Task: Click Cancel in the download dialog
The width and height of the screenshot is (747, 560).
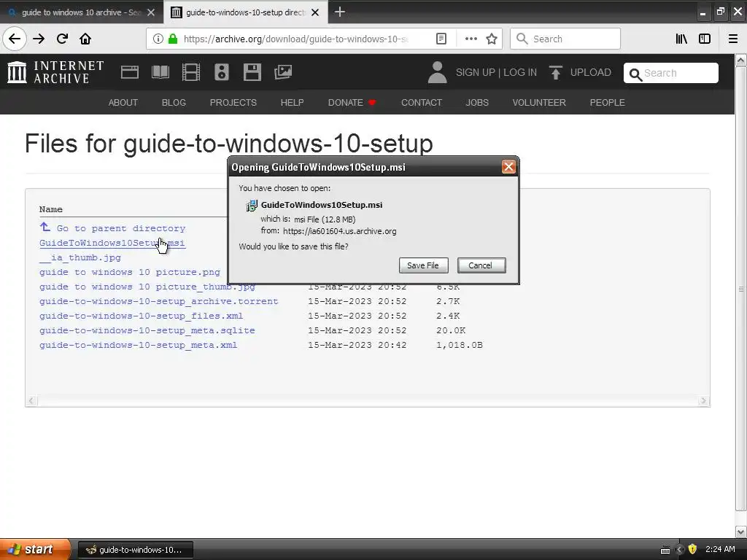Action: (x=481, y=265)
